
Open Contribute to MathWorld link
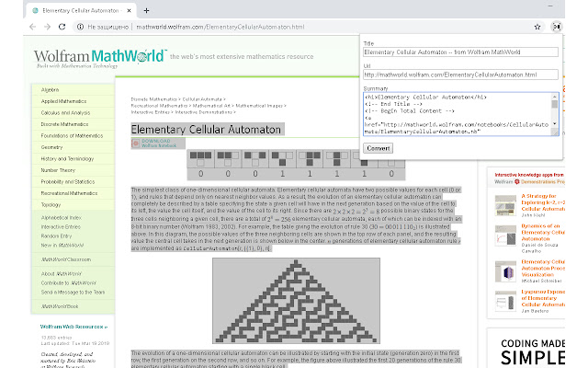[68, 282]
